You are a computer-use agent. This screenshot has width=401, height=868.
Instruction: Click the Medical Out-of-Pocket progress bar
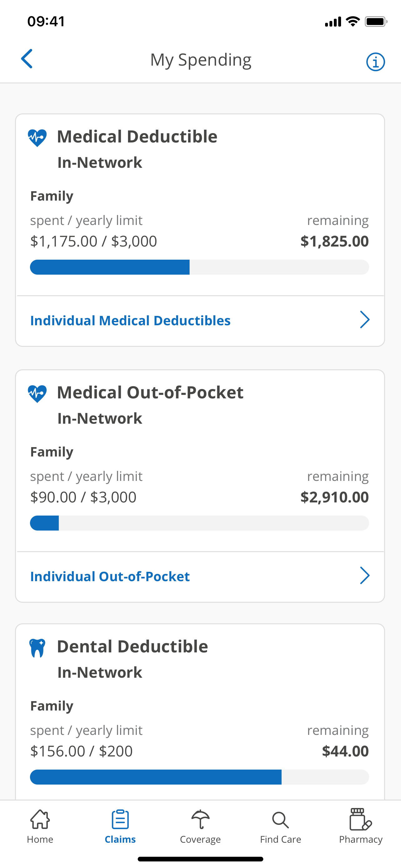coord(200,523)
